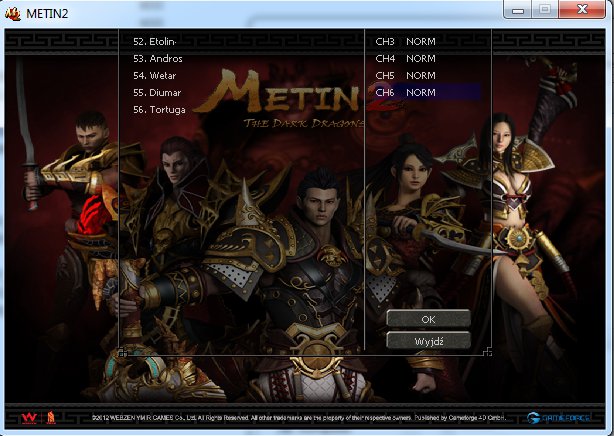
Task: Pick server 55. Diumar
Action: (157, 93)
